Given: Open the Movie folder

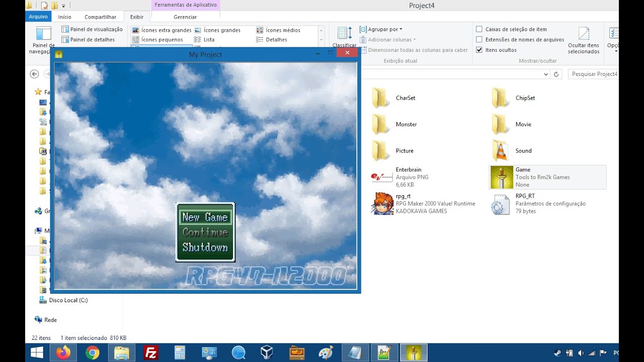Looking at the screenshot, I should pyautogui.click(x=501, y=124).
